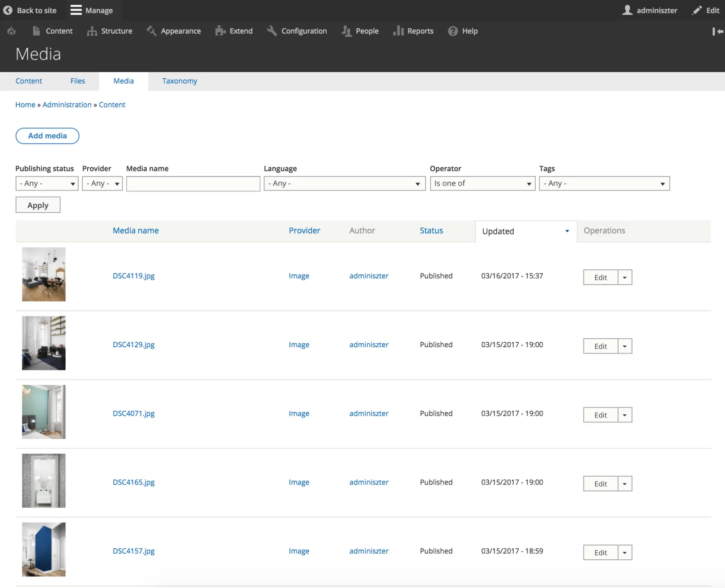Open DSC4129.jpg thumbnail image
The width and height of the screenshot is (725, 588).
[x=44, y=343]
